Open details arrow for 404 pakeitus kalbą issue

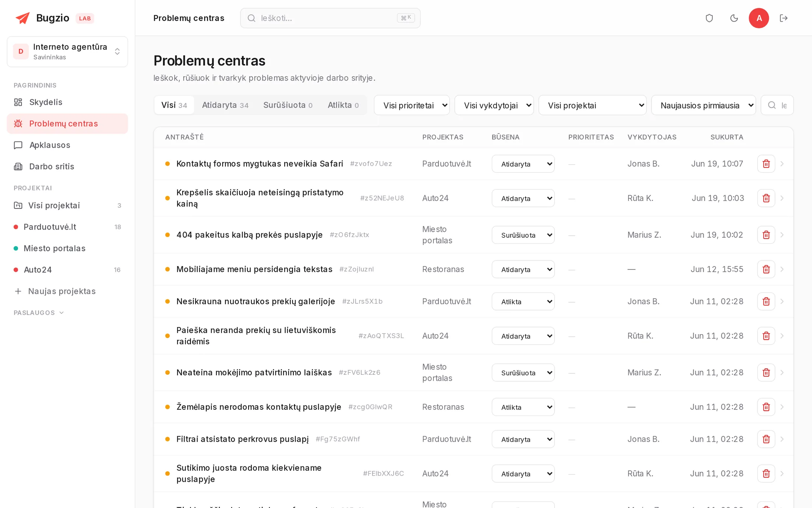point(782,235)
